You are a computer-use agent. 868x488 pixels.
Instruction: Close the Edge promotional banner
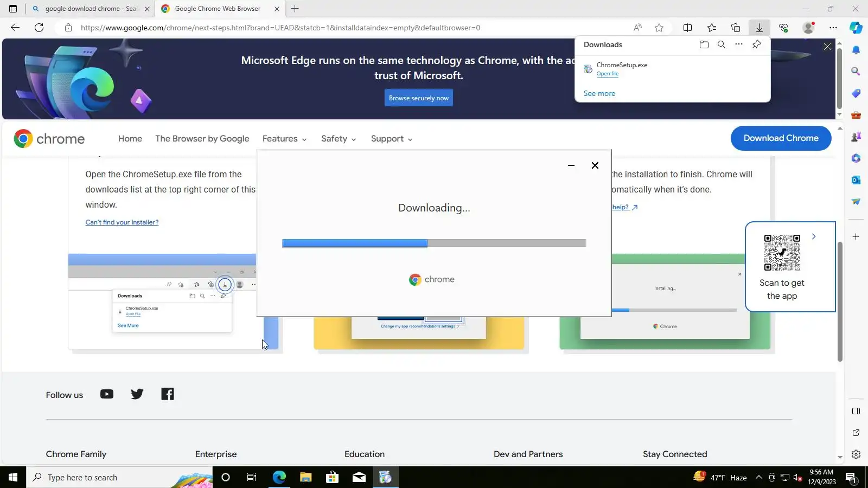[x=827, y=47]
